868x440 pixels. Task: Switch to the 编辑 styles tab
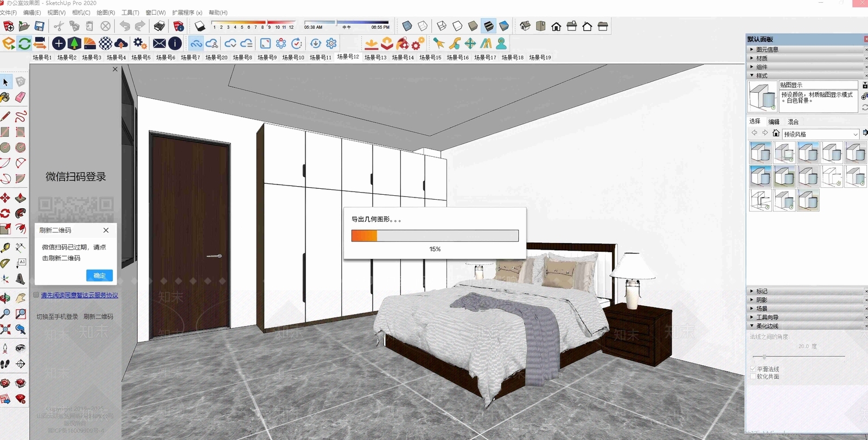[774, 122]
